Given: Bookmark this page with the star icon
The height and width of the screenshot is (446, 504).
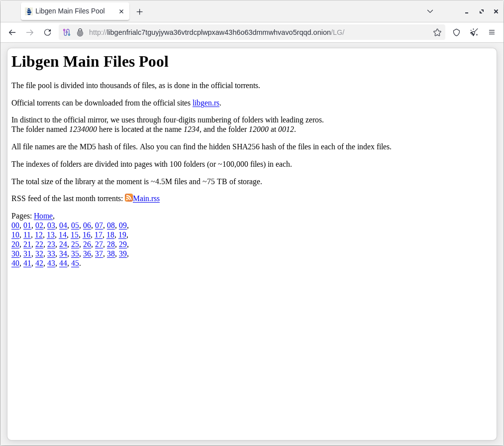Looking at the screenshot, I should tap(437, 32).
